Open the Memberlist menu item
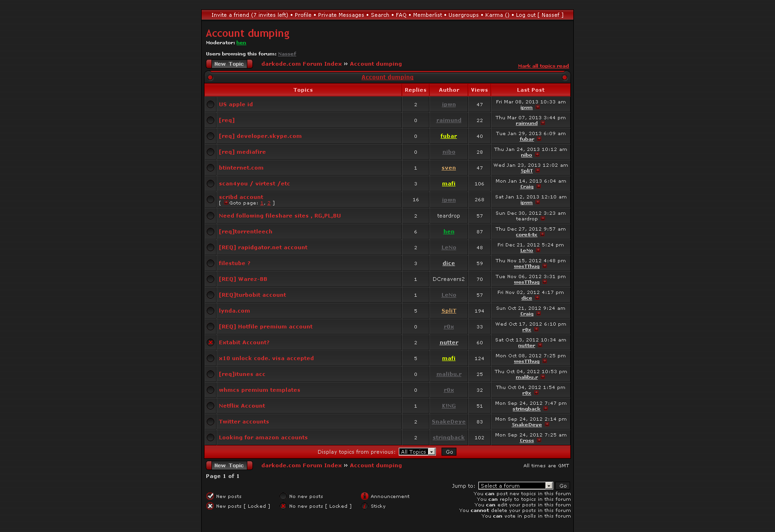 click(x=427, y=15)
